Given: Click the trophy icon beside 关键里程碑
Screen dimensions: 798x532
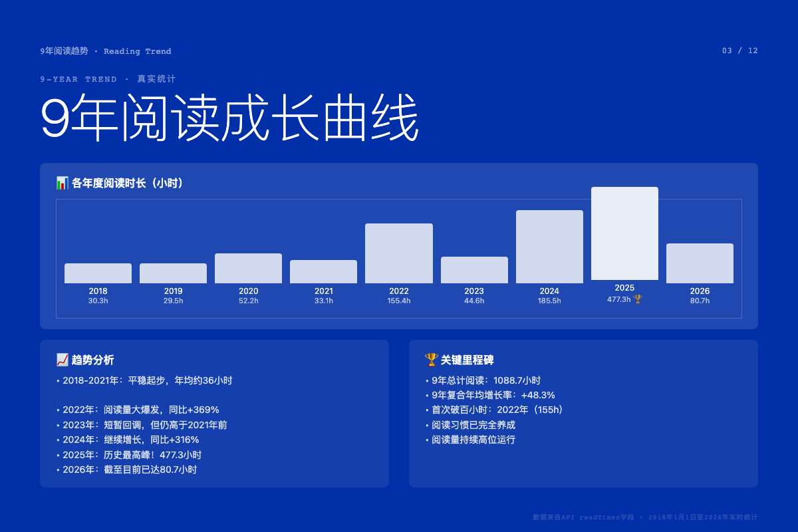Looking at the screenshot, I should 432,360.
